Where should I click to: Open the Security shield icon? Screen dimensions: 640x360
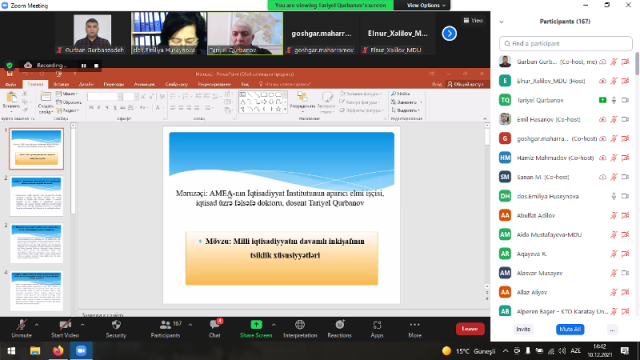pos(116,325)
